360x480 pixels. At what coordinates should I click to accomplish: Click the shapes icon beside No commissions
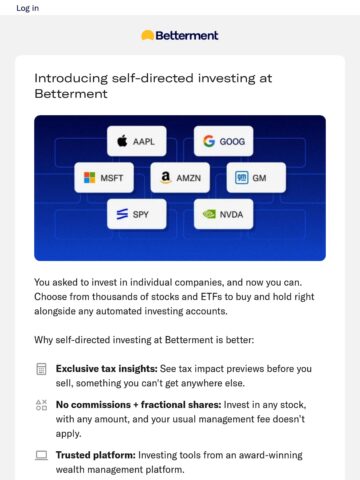(x=41, y=405)
